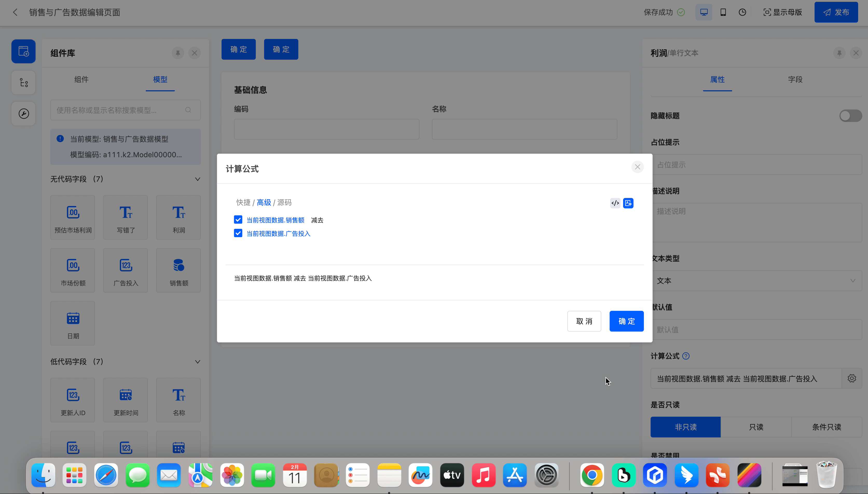Click the blue visual editor icon in formula dialog
The width and height of the screenshot is (868, 494).
tap(628, 203)
